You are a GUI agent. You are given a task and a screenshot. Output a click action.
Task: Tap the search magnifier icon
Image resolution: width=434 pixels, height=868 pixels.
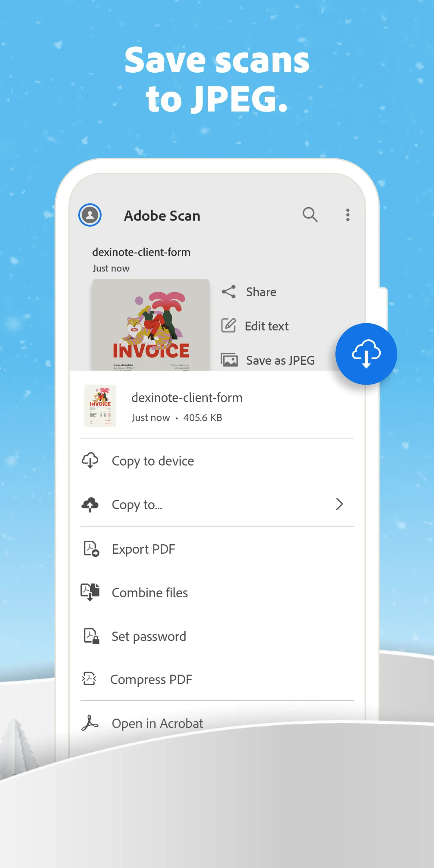tap(310, 215)
